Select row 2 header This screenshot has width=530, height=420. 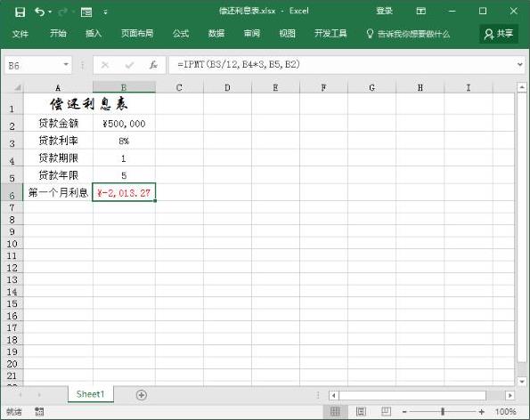point(12,124)
